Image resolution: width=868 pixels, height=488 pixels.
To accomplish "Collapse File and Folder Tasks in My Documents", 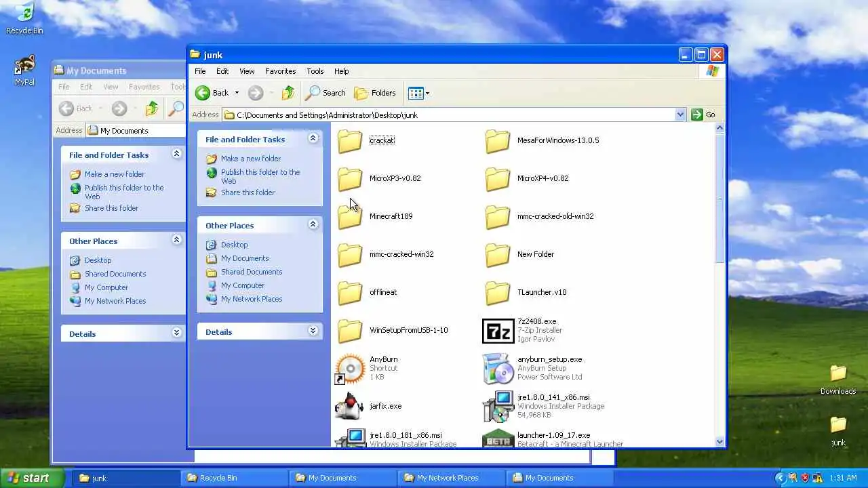I will tap(176, 154).
